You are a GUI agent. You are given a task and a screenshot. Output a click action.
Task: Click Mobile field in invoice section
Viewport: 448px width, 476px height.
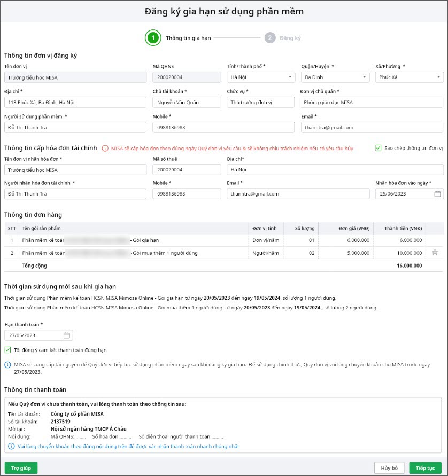point(187,194)
